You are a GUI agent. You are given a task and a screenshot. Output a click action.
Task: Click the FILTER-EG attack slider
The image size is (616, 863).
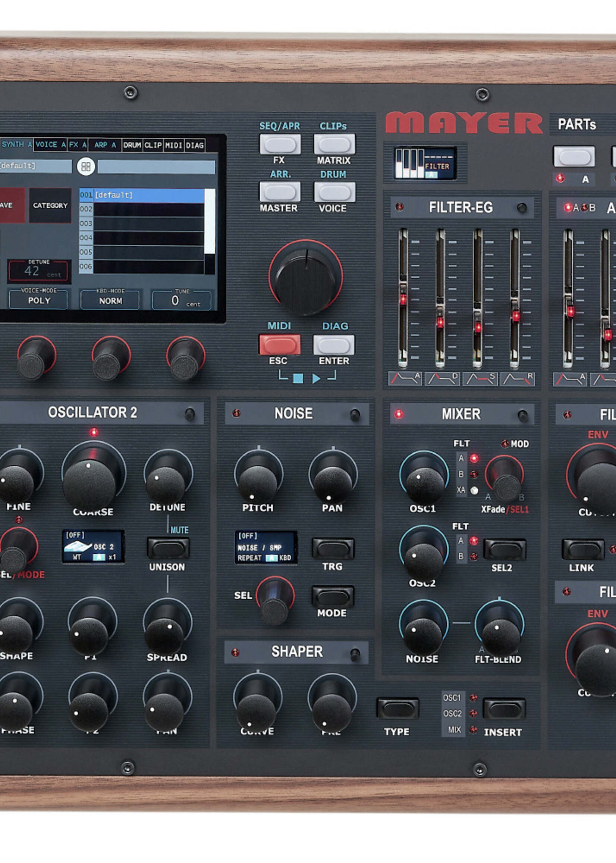(403, 298)
